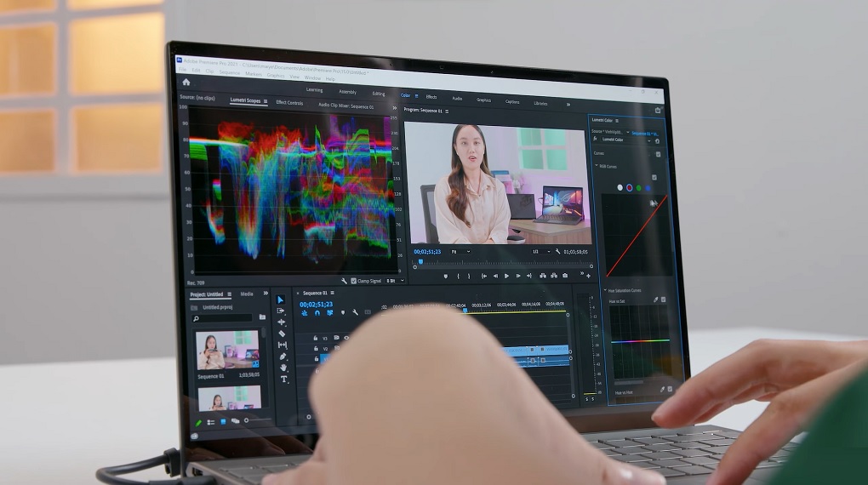Screen dimensions: 868x485
Task: Open the Fit zoom level dropdown
Action: (460, 251)
